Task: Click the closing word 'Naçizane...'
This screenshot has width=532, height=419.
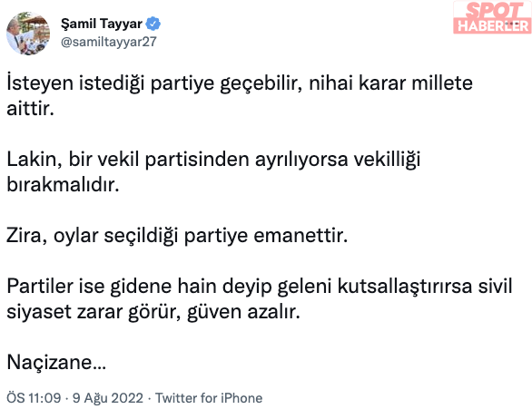Action: pos(56,362)
